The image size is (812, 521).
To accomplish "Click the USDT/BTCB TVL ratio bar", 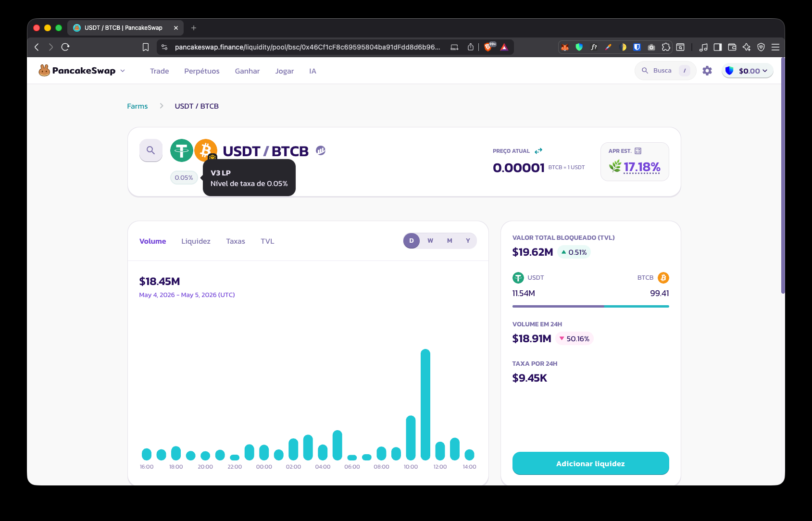I will [591, 306].
